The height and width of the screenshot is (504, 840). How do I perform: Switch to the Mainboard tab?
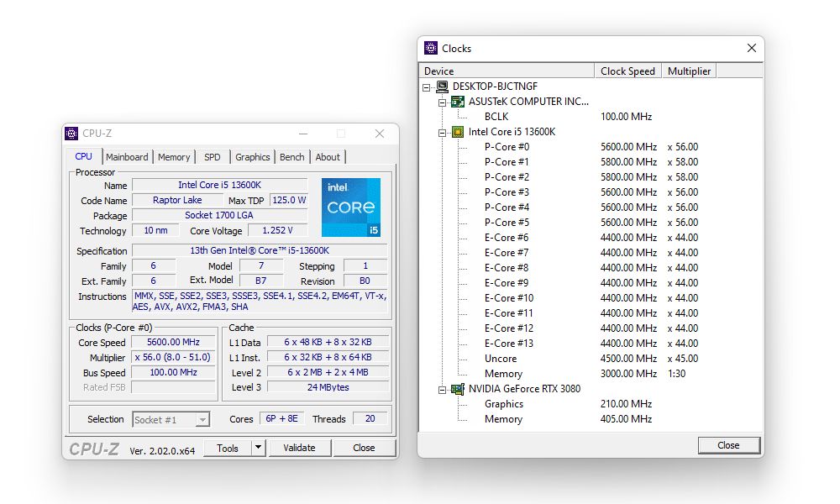(127, 157)
